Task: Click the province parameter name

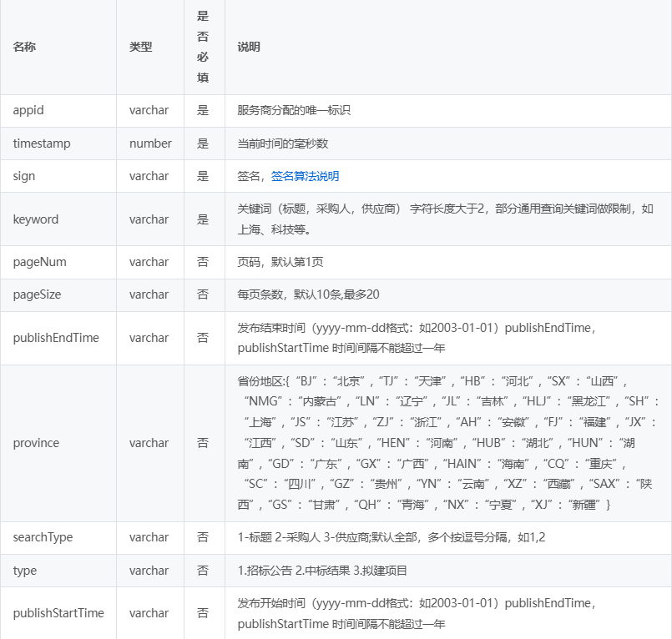Action: [36, 443]
